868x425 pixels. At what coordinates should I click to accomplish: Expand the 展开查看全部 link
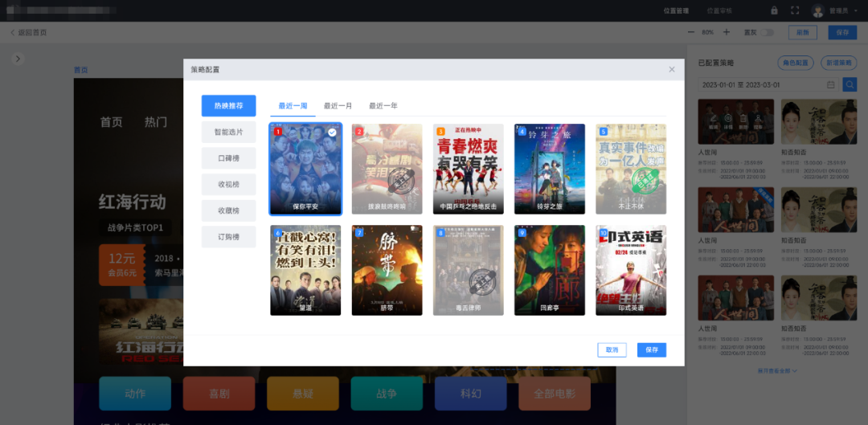pos(777,370)
